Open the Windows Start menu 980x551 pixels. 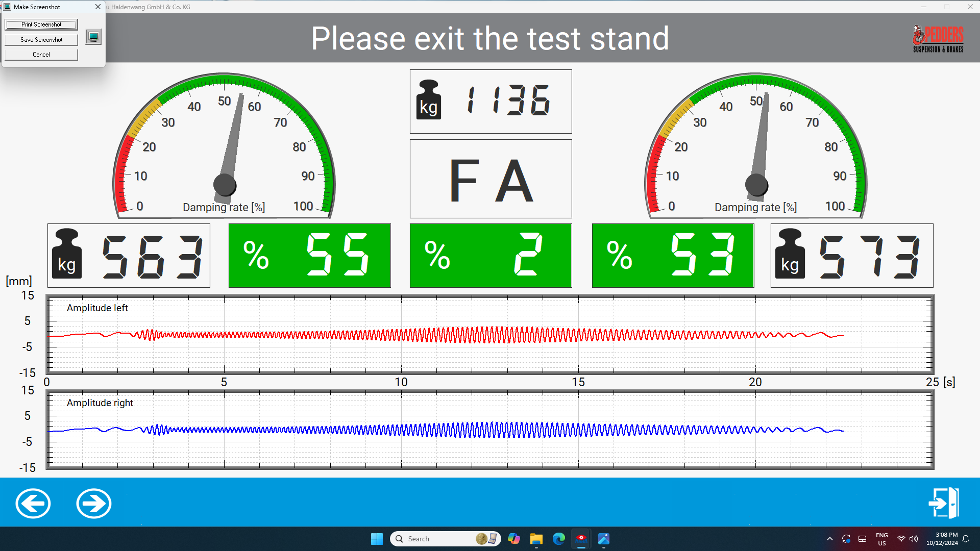click(x=377, y=539)
